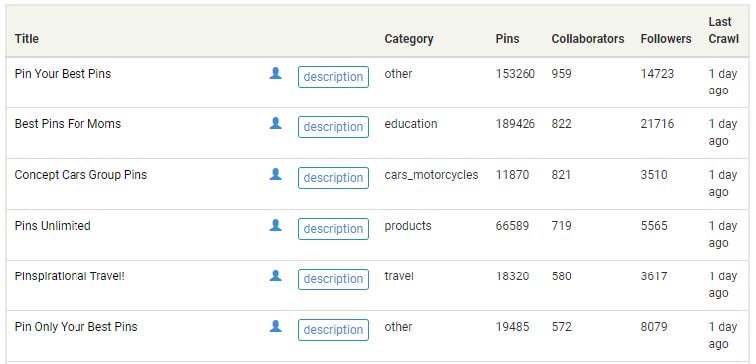
Task: Click the 'travel' category cell
Action: [x=399, y=276]
